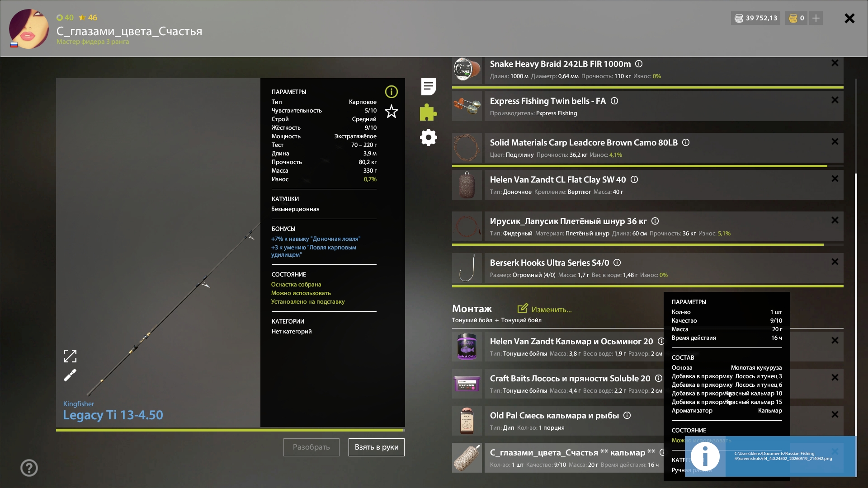Select the кальмар PVA groundbait thumbnail
This screenshot has height=488, width=868.
(x=467, y=458)
